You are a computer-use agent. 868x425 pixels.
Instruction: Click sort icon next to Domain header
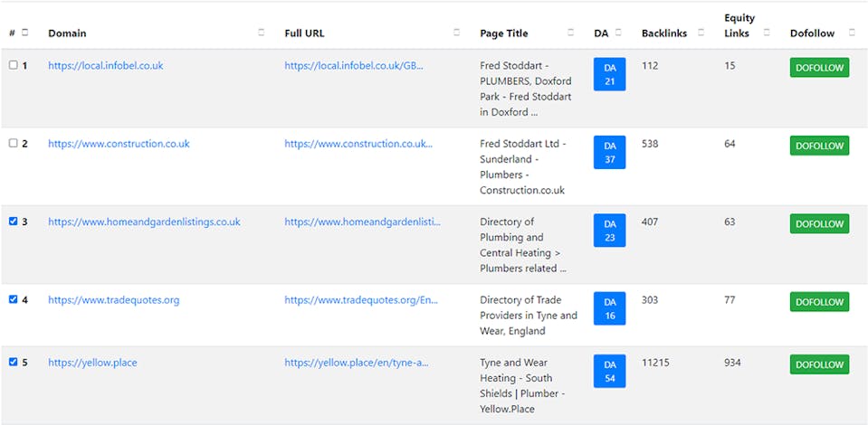coord(262,33)
